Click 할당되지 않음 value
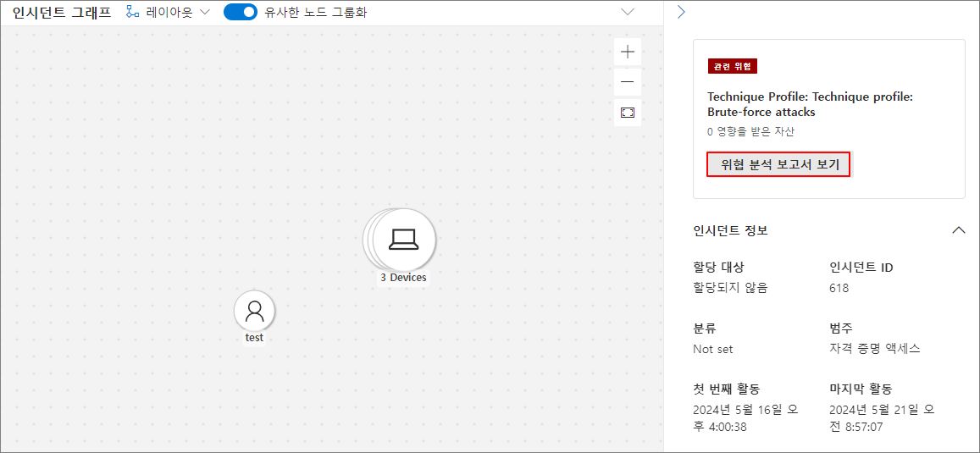The image size is (980, 453). (x=730, y=288)
